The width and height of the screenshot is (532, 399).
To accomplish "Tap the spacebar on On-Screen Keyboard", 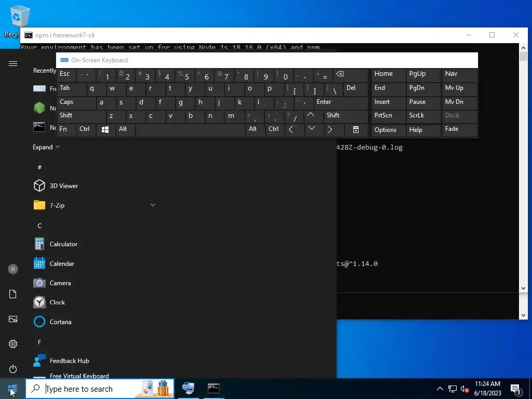I will click(191, 130).
